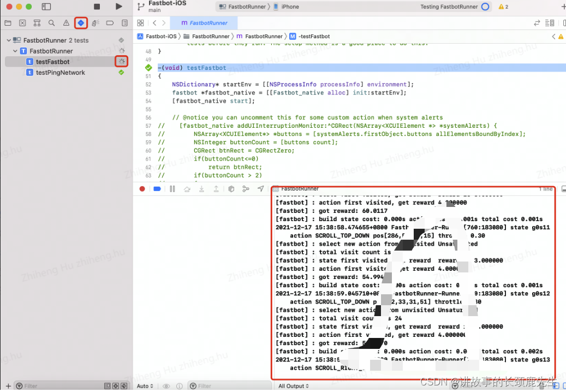Open the All Output console dropdown

click(x=294, y=386)
